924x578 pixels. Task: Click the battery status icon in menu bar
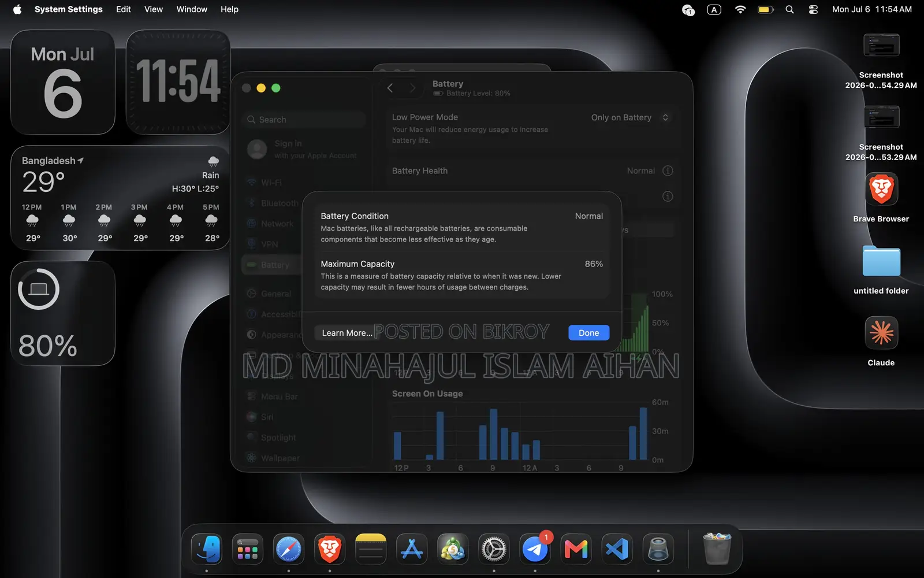pyautogui.click(x=766, y=9)
